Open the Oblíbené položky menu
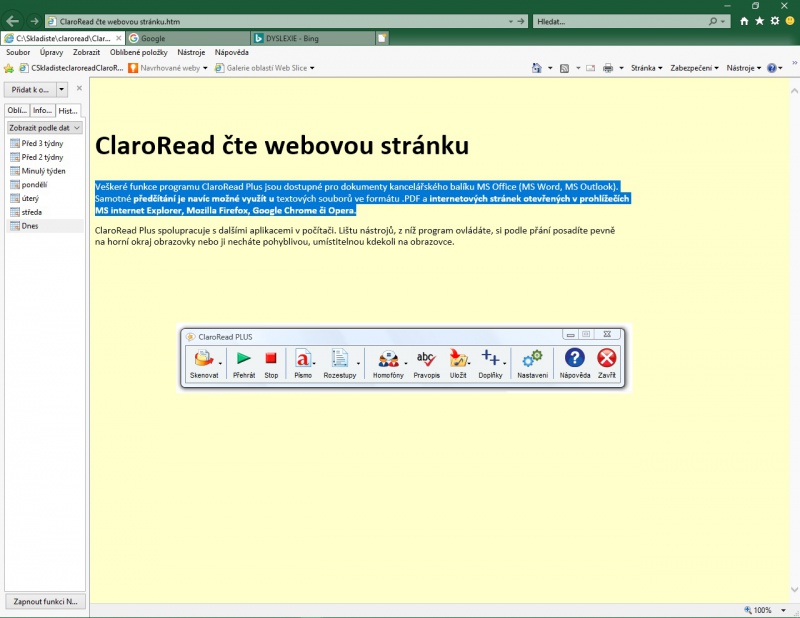 click(139, 53)
